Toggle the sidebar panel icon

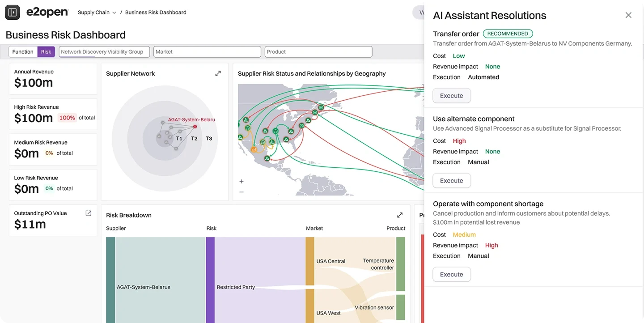pos(13,13)
